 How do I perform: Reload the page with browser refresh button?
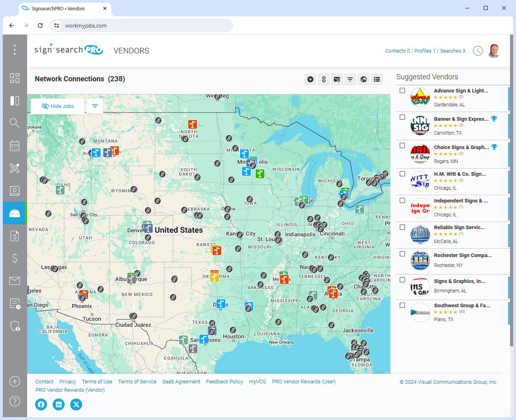coord(40,26)
